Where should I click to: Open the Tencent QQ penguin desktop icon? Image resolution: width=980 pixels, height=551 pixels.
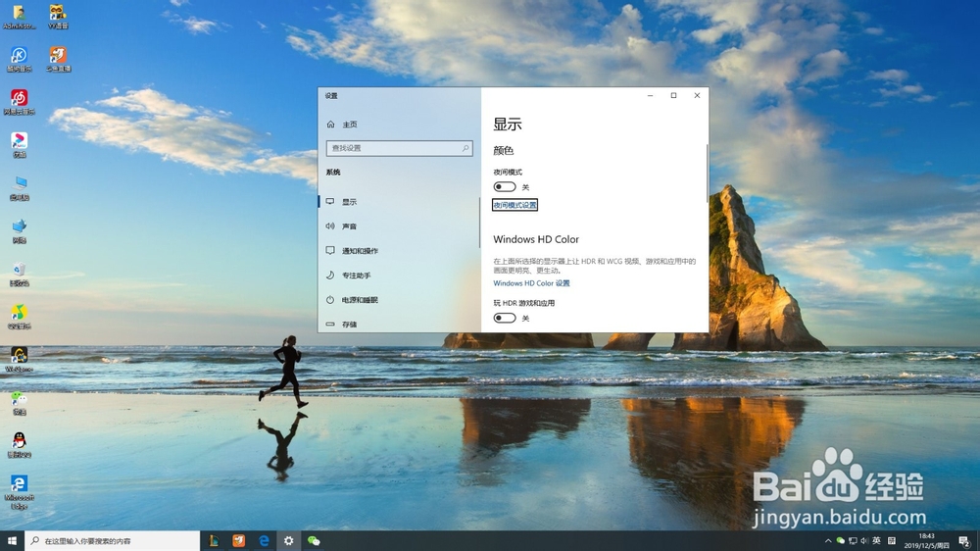[x=19, y=446]
